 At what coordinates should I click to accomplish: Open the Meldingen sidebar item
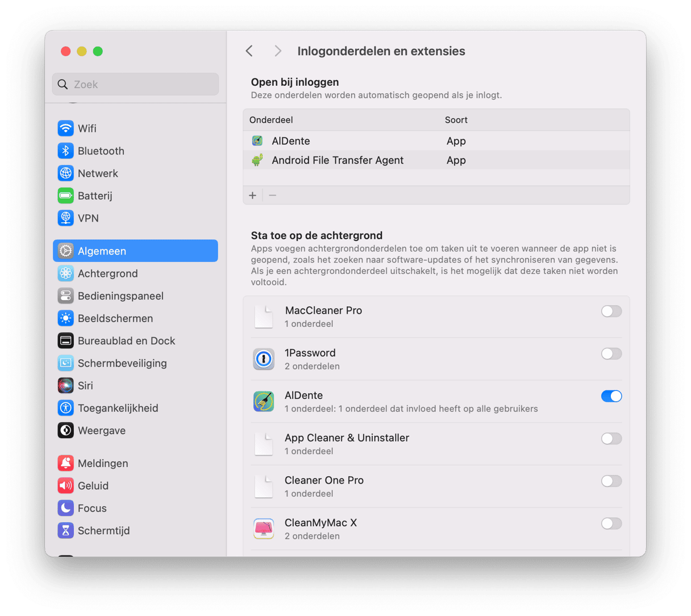click(135, 463)
